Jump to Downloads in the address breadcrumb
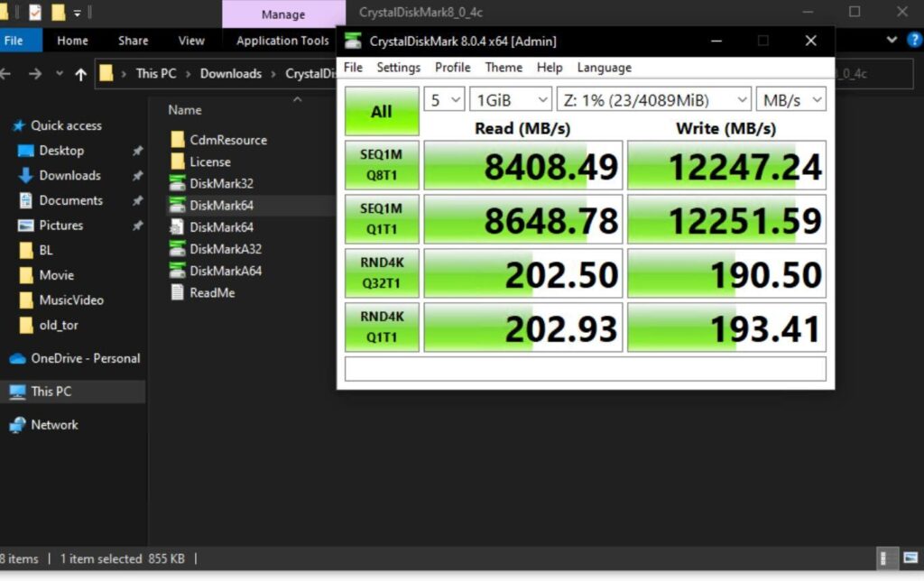Screen dimensions: 924x581 [x=231, y=74]
